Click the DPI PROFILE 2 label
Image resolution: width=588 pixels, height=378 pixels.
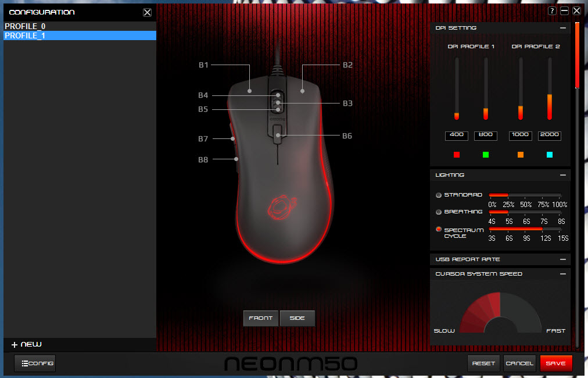(536, 47)
